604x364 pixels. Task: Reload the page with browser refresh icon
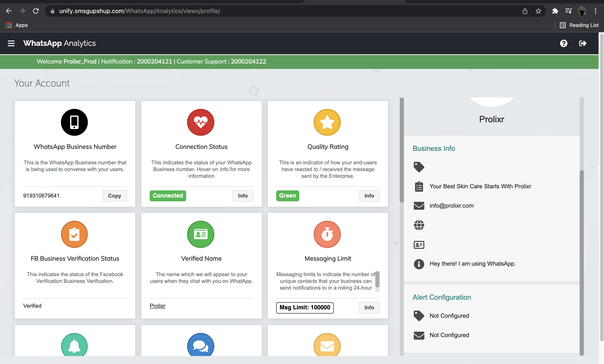(36, 11)
